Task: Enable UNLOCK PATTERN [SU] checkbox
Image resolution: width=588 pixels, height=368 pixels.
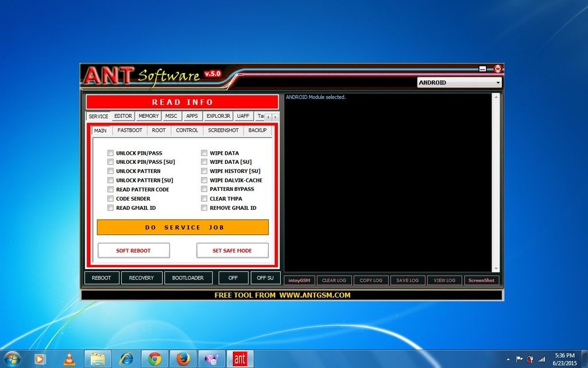Action: [x=110, y=180]
